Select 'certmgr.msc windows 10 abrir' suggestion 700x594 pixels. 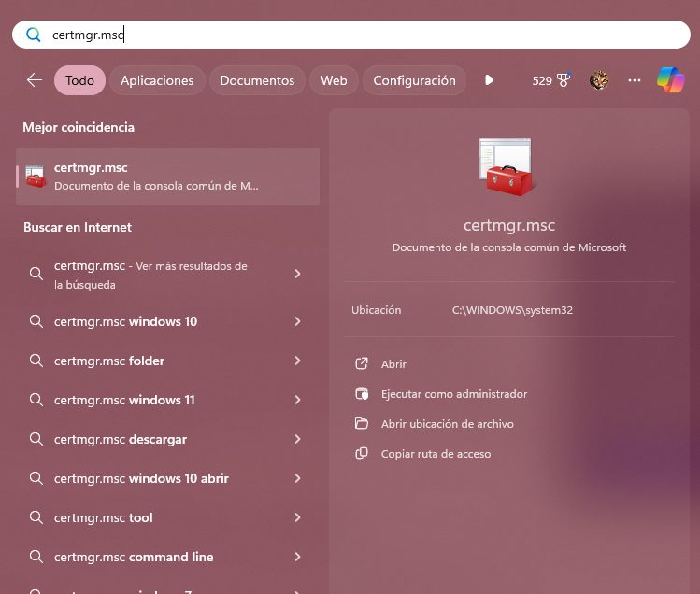168,478
